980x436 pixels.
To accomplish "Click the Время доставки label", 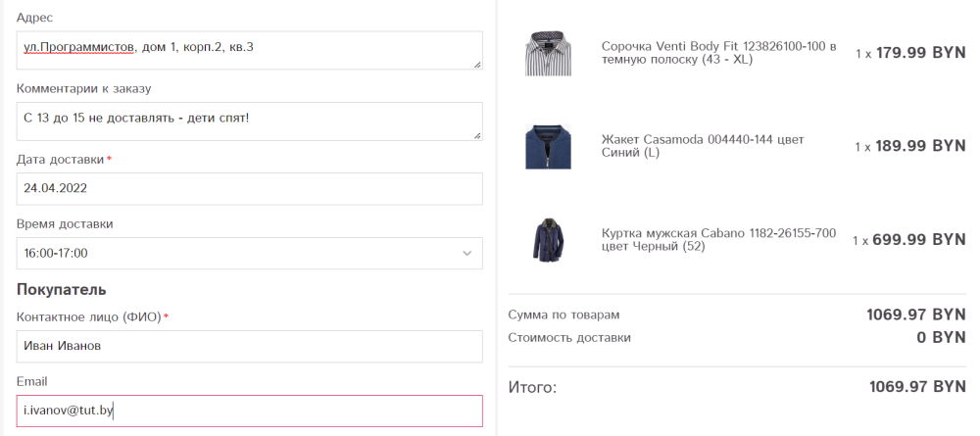I will 65,223.
